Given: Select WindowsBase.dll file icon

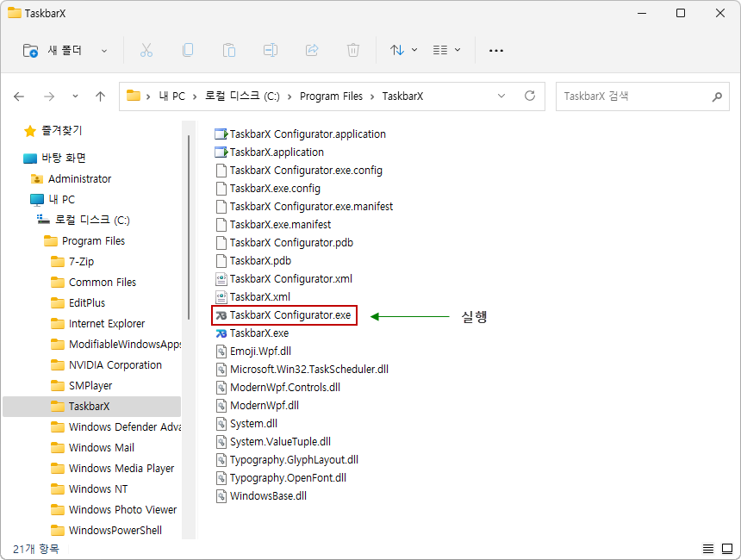Looking at the screenshot, I should 221,496.
